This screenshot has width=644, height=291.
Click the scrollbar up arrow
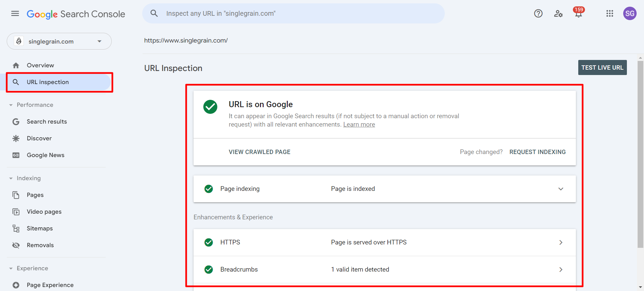point(641,58)
